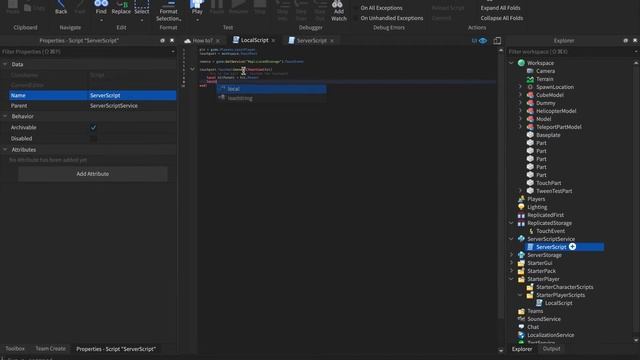
Task: Click Expand All Folds
Action: point(500,8)
